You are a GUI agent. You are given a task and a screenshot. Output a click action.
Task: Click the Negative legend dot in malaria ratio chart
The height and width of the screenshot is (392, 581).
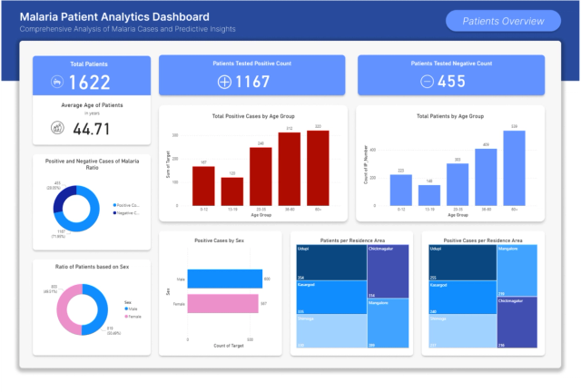click(114, 212)
